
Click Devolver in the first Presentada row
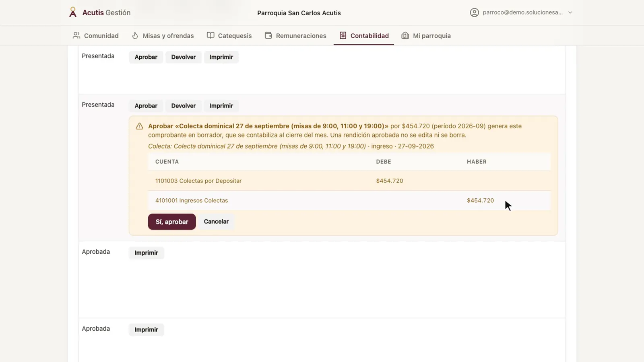184,57
